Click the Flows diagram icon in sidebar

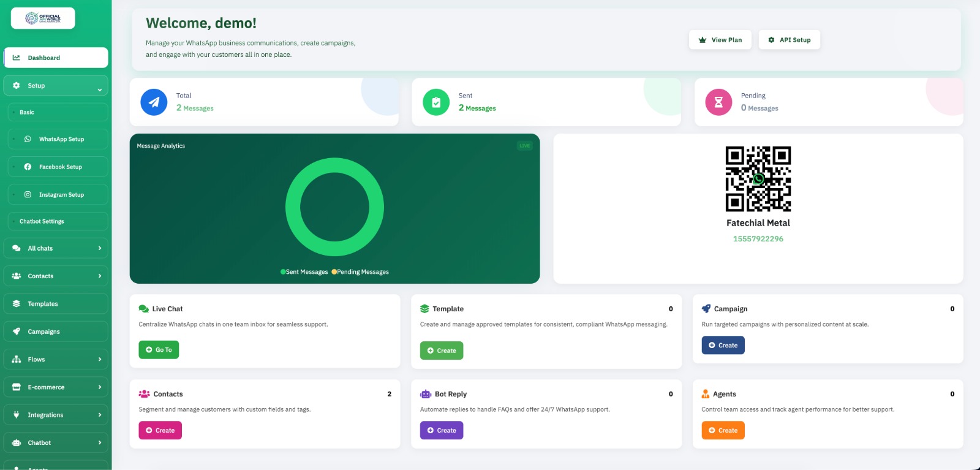[17, 359]
